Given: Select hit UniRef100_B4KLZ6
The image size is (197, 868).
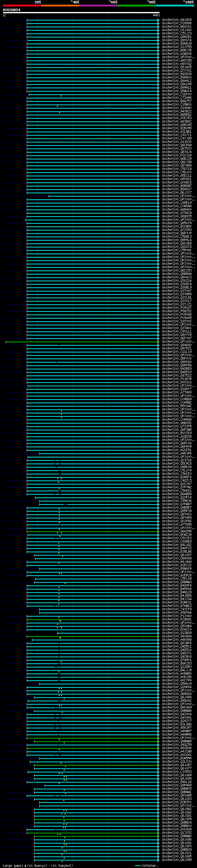Looking at the screenshot, I should (176, 782).
